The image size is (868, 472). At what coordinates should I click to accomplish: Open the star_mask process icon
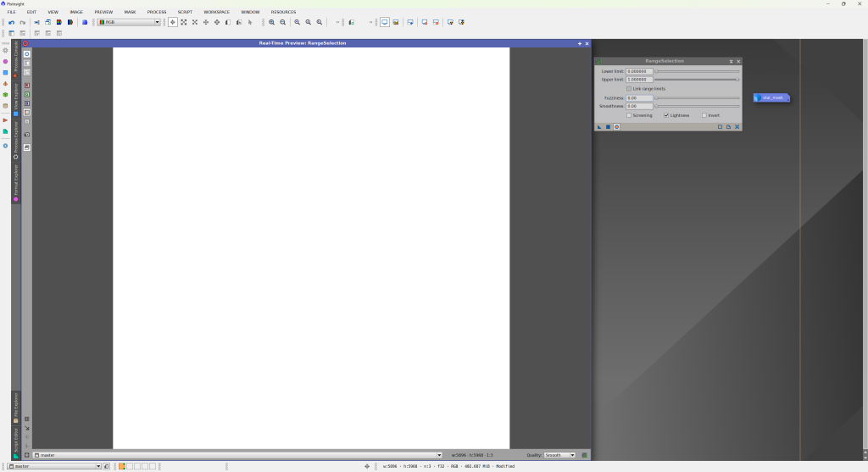pos(771,97)
